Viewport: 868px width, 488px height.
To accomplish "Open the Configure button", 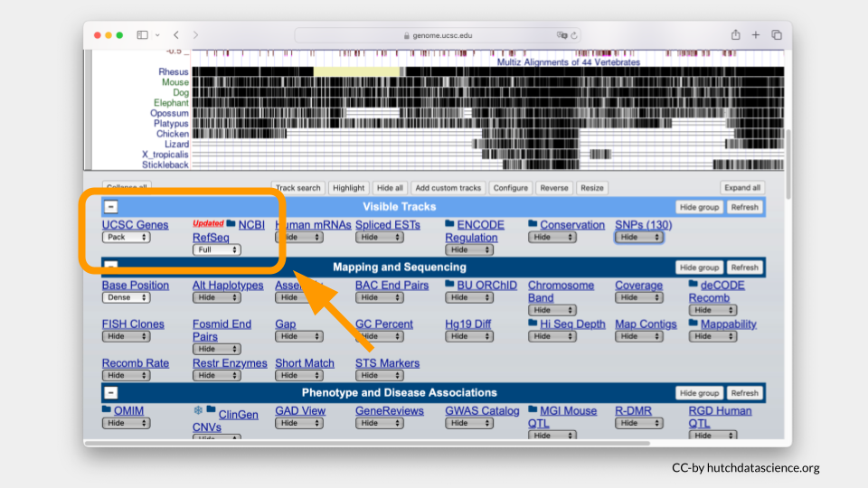I will click(510, 188).
